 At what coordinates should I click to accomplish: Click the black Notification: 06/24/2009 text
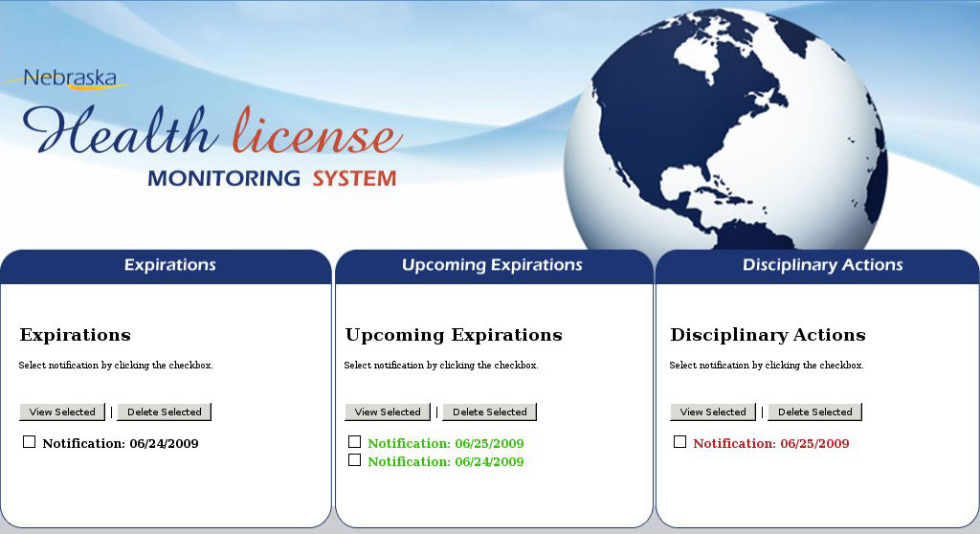pos(121,444)
